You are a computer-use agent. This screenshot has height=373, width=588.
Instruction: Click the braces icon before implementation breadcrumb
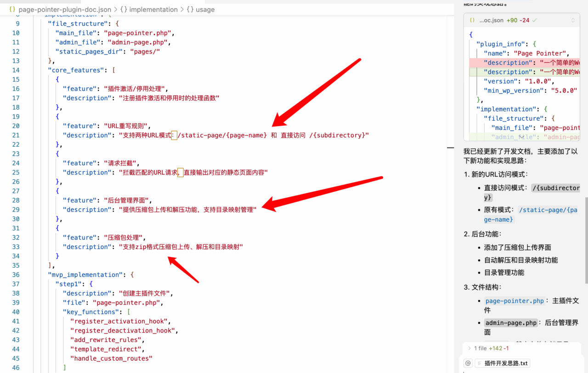[124, 9]
